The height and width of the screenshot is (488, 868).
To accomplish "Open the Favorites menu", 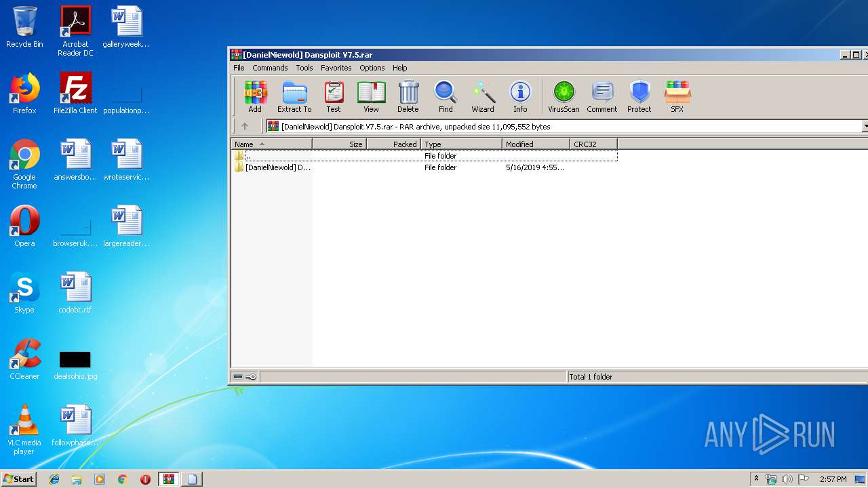I will coord(336,68).
